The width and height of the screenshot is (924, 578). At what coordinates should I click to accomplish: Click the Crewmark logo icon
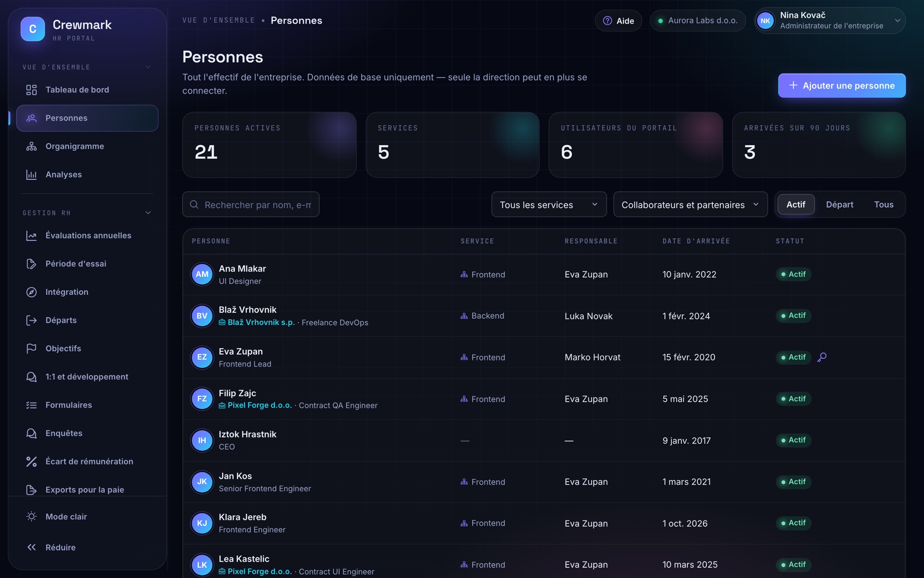click(33, 29)
